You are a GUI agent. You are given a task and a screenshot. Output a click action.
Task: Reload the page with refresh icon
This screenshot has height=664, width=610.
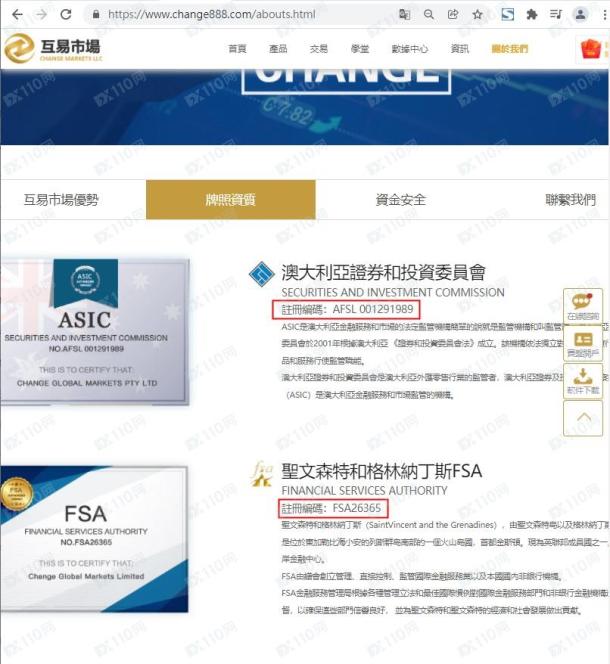tap(66, 14)
